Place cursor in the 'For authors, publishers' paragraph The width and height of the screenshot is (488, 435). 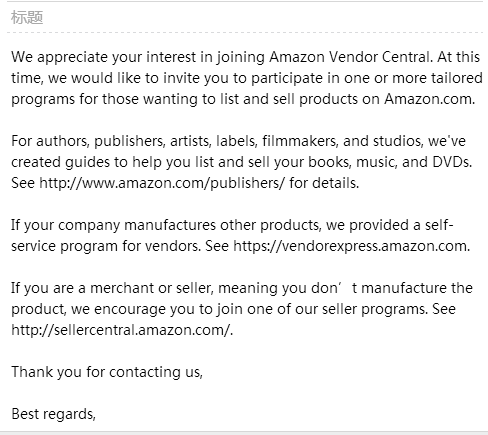click(242, 162)
